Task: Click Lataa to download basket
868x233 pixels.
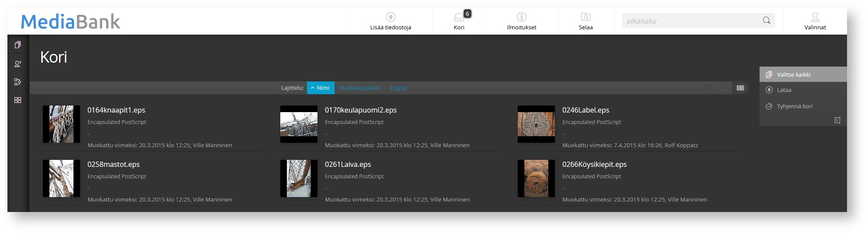Action: [x=784, y=90]
